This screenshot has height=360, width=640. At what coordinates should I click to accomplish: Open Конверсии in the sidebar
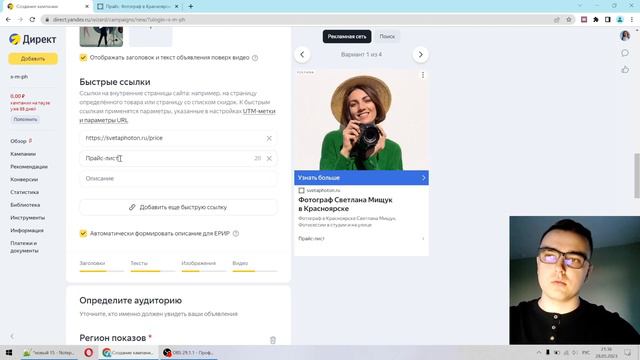click(x=24, y=179)
